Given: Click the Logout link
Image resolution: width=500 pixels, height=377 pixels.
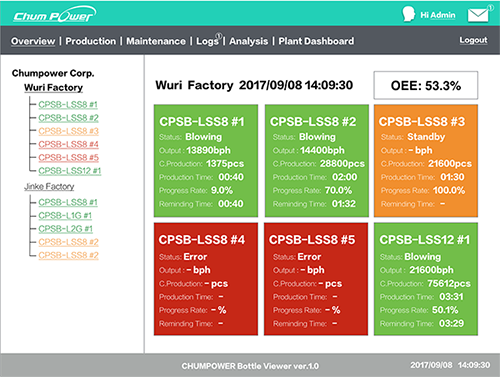Looking at the screenshot, I should (473, 40).
